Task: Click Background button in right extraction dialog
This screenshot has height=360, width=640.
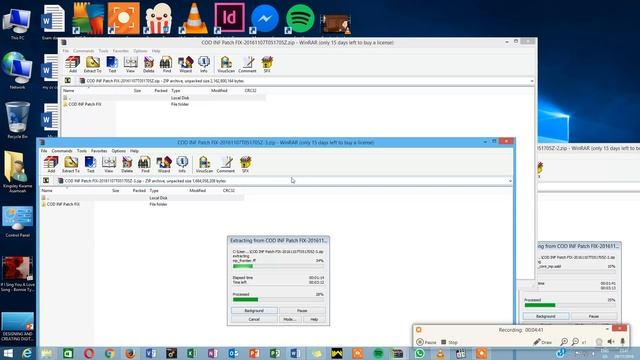Action: tap(546, 316)
